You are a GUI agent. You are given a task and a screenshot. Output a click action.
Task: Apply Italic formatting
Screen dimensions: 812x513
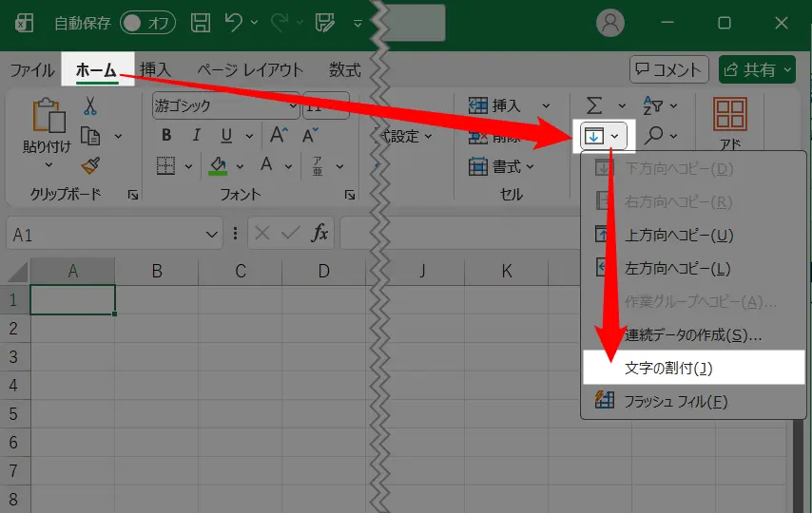197,135
